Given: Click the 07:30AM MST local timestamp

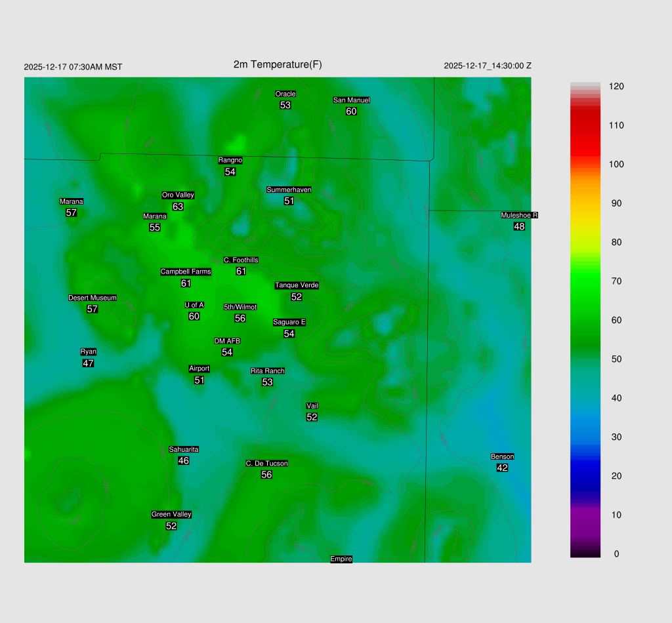Looking at the screenshot, I should pyautogui.click(x=73, y=67).
